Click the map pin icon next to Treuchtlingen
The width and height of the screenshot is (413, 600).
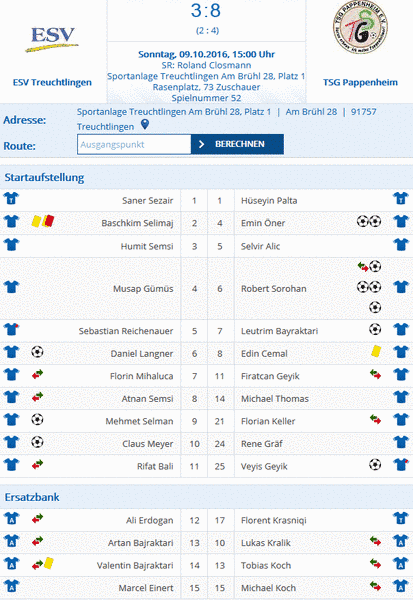[x=145, y=125]
